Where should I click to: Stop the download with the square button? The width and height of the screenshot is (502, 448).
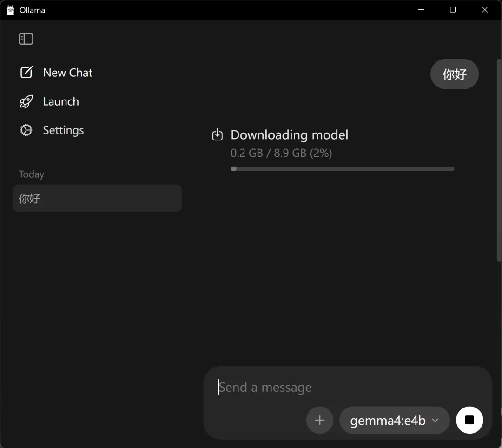click(469, 420)
